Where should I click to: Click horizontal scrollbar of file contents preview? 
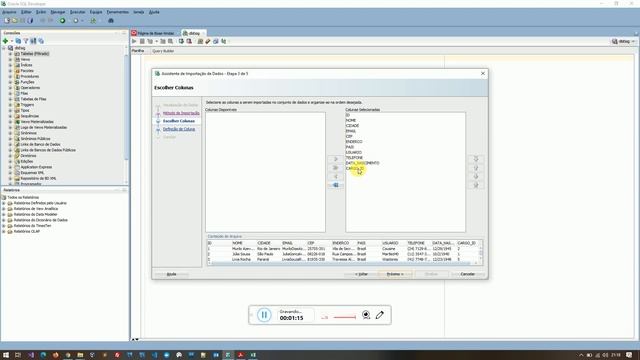click(x=341, y=263)
